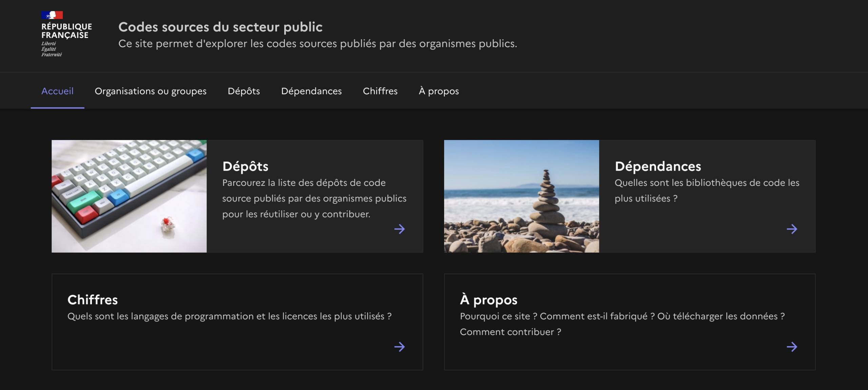868x390 pixels.
Task: Open À propos in the navigation bar
Action: (x=439, y=91)
